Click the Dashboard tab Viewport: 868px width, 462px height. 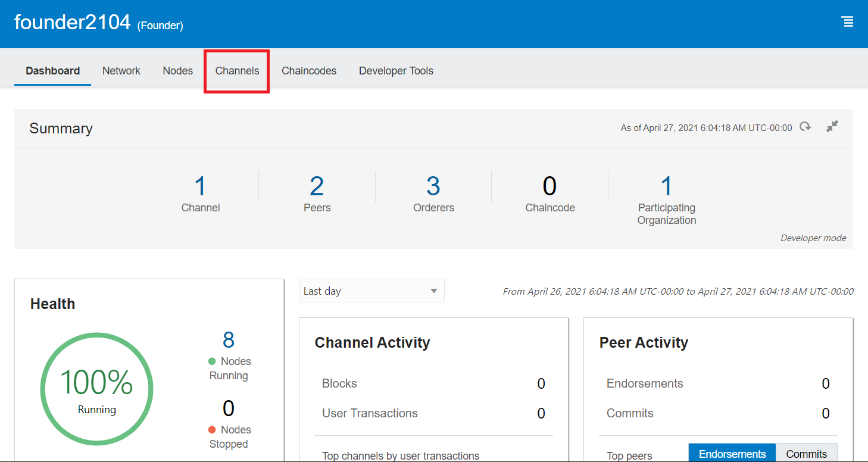(x=52, y=71)
